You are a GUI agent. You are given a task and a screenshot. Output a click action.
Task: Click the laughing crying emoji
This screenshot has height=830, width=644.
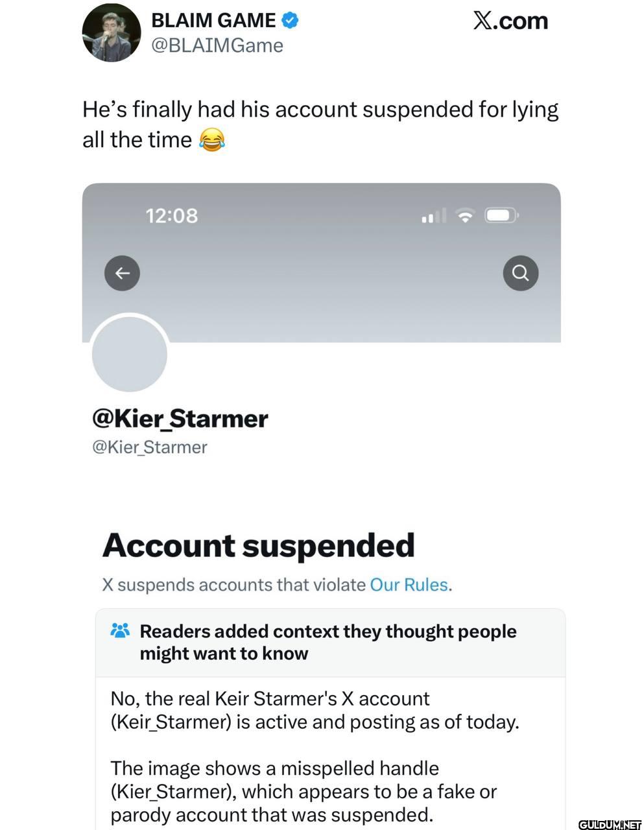[211, 140]
